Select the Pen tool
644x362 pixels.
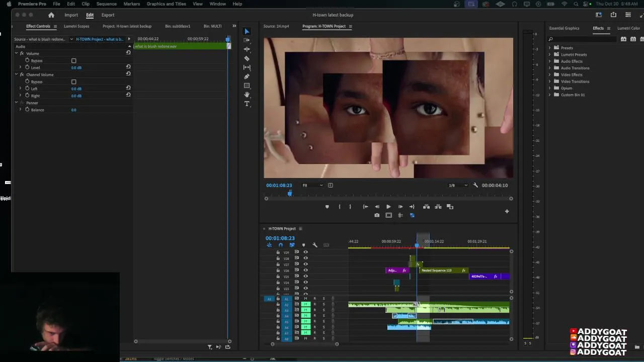[x=247, y=76]
